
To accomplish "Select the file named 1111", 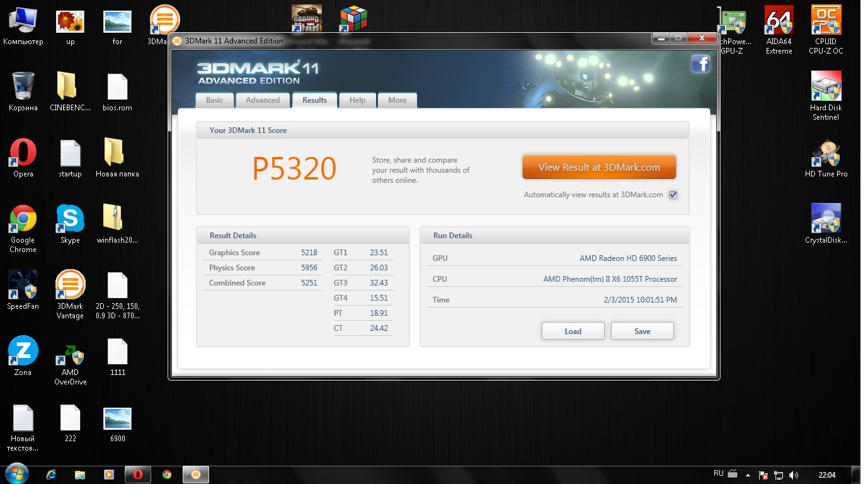I will pos(117,357).
